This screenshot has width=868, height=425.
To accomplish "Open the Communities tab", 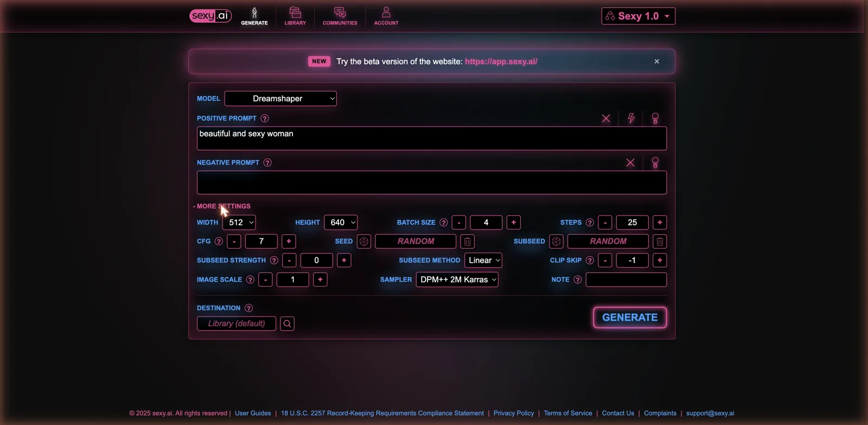I will click(x=340, y=16).
